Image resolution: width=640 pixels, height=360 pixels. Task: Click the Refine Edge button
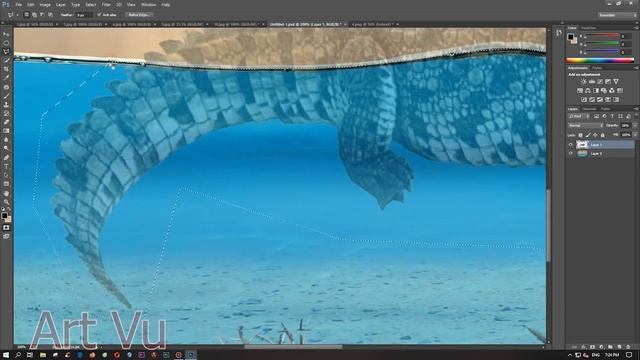(x=138, y=15)
